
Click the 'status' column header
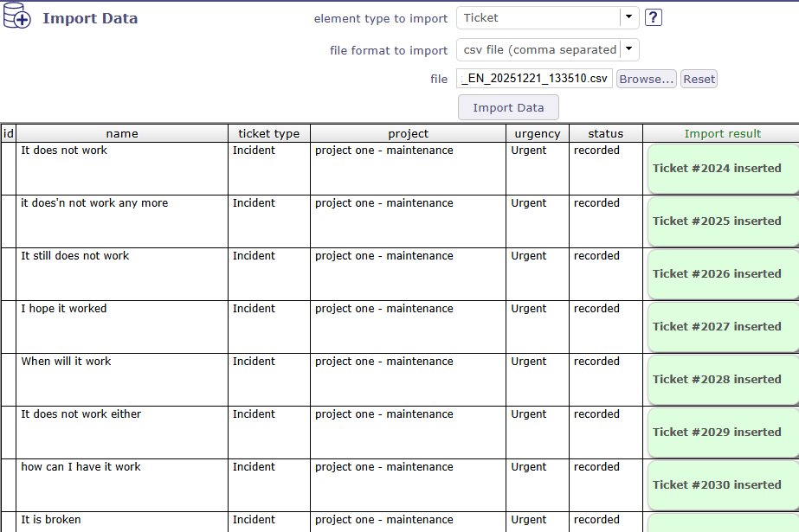(605, 133)
